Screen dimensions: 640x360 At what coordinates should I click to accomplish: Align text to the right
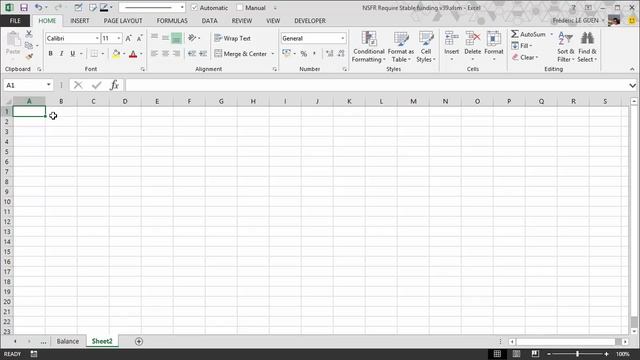click(x=176, y=53)
